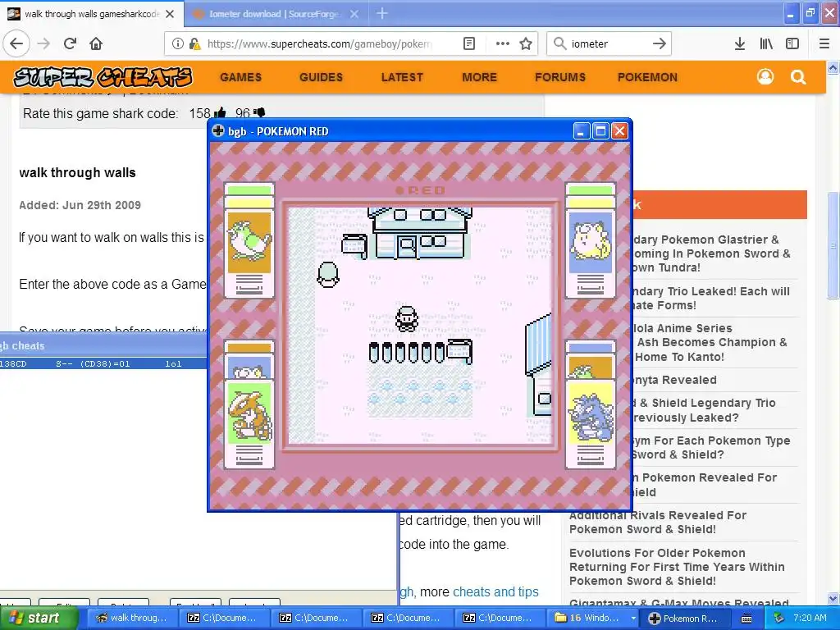The image size is (840, 630).
Task: Submit iometer search with arrow button
Action: (x=660, y=43)
